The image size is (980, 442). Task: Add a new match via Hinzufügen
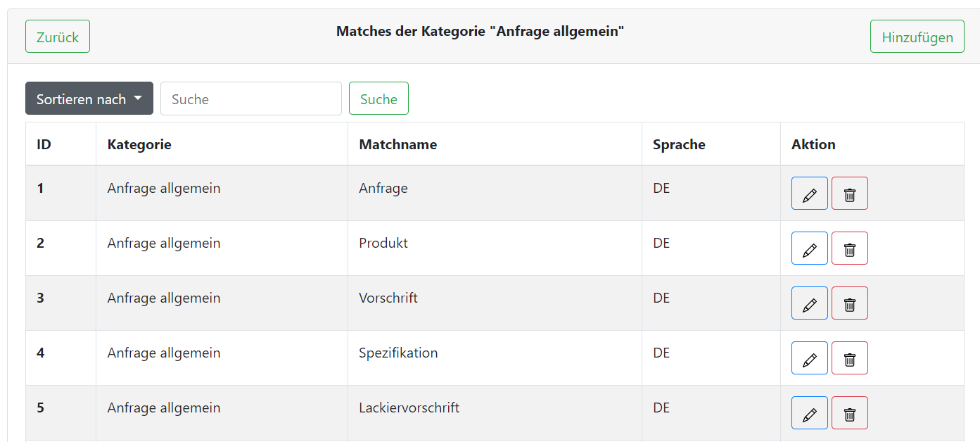(x=917, y=37)
